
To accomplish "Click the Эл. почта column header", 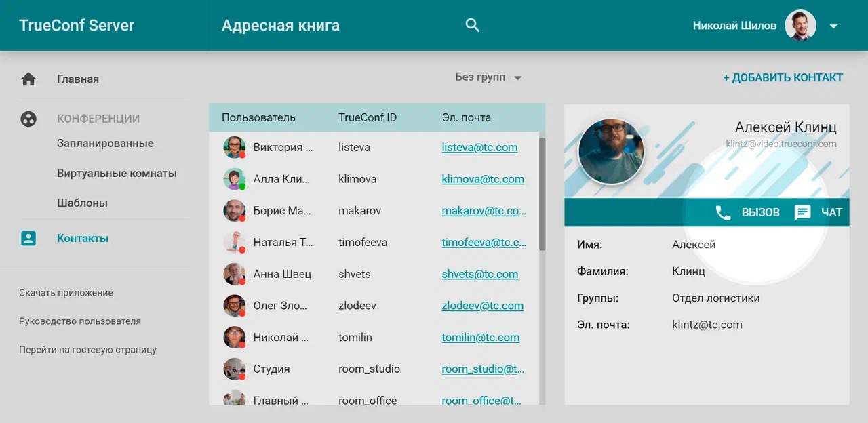I will point(466,117).
